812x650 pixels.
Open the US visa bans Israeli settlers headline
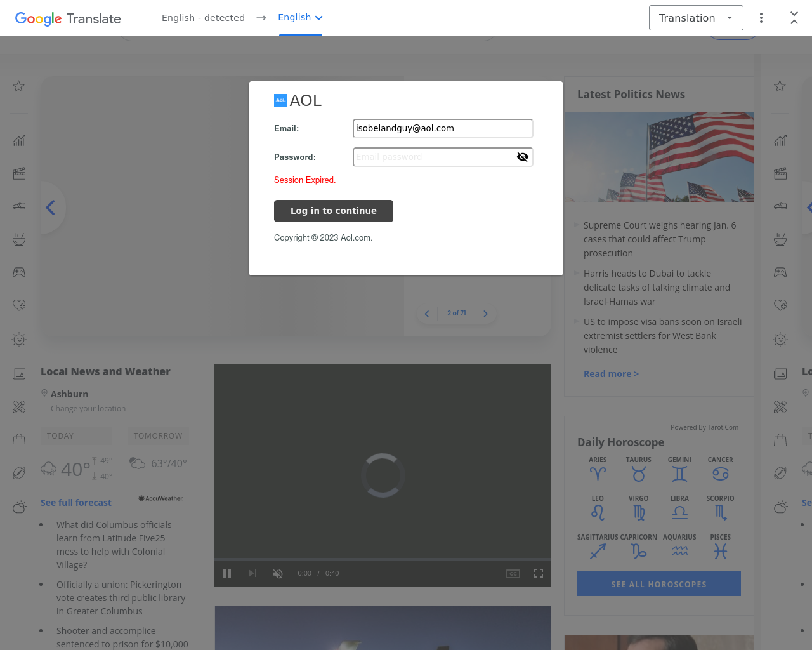(662, 336)
